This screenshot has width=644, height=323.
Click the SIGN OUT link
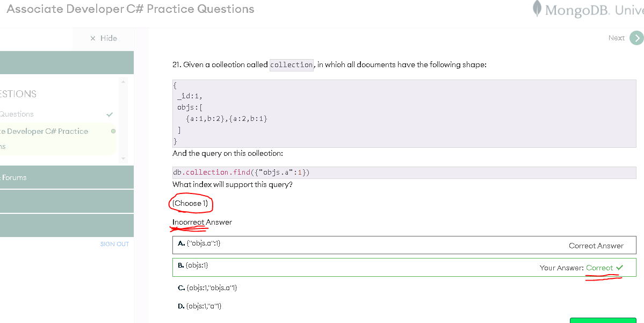coord(114,244)
